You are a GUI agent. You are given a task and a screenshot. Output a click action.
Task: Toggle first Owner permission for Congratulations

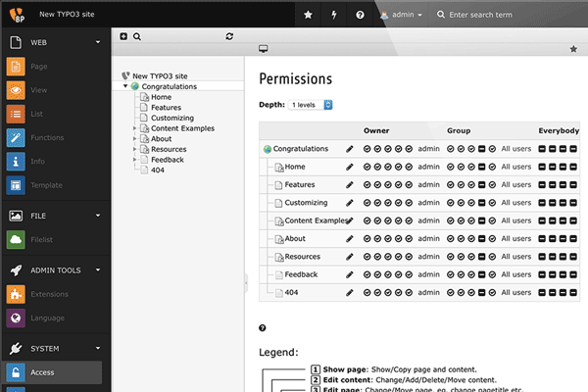click(x=367, y=149)
